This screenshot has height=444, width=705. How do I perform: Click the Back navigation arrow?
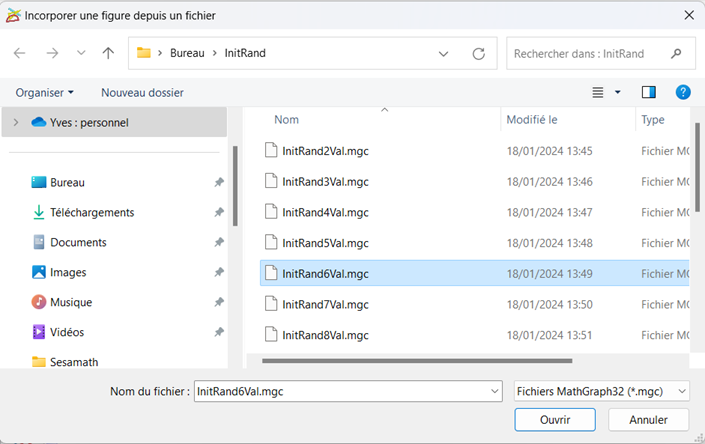coord(20,53)
